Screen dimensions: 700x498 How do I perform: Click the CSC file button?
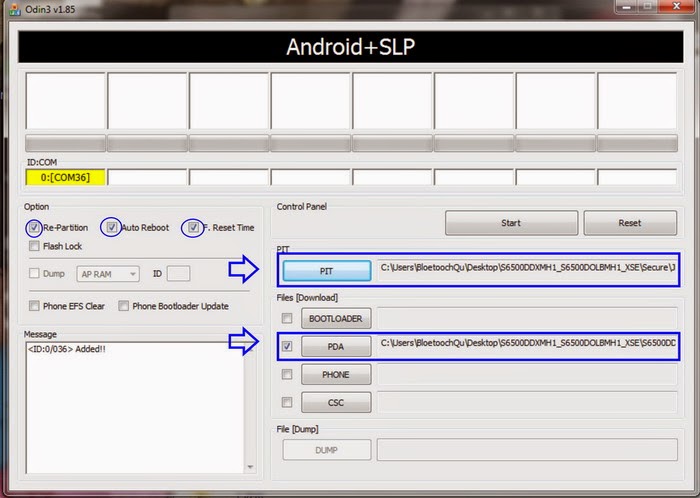pyautogui.click(x=336, y=403)
